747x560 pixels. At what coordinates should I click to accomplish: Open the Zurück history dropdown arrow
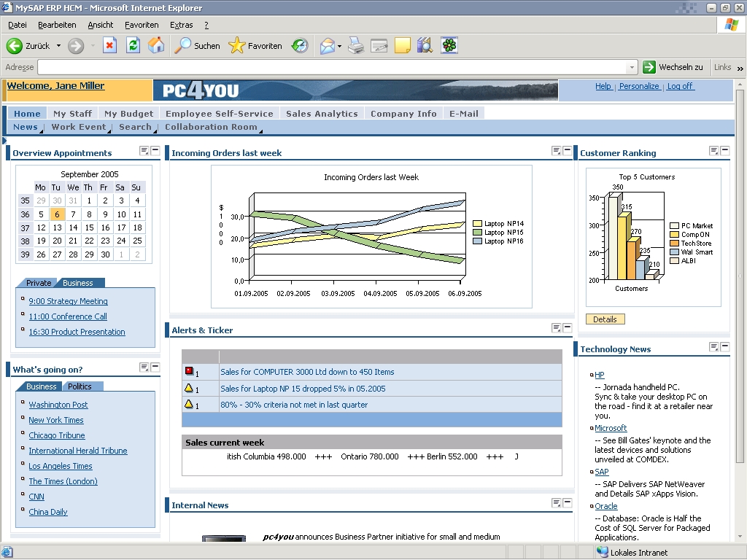[58, 46]
